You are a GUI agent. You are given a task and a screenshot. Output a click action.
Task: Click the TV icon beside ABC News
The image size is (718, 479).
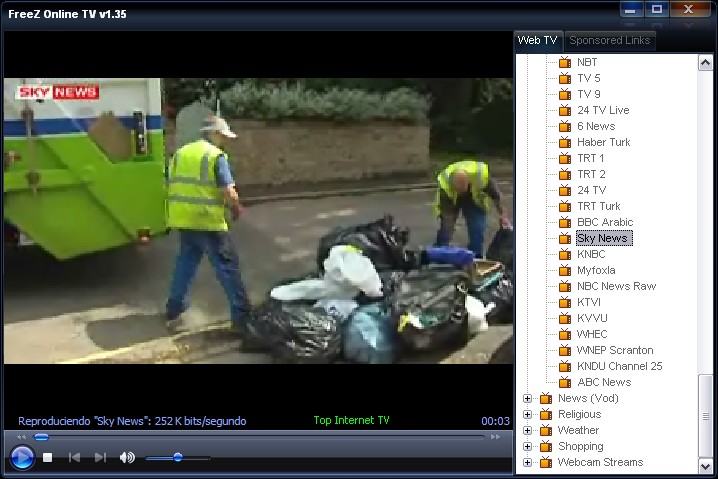click(x=565, y=382)
